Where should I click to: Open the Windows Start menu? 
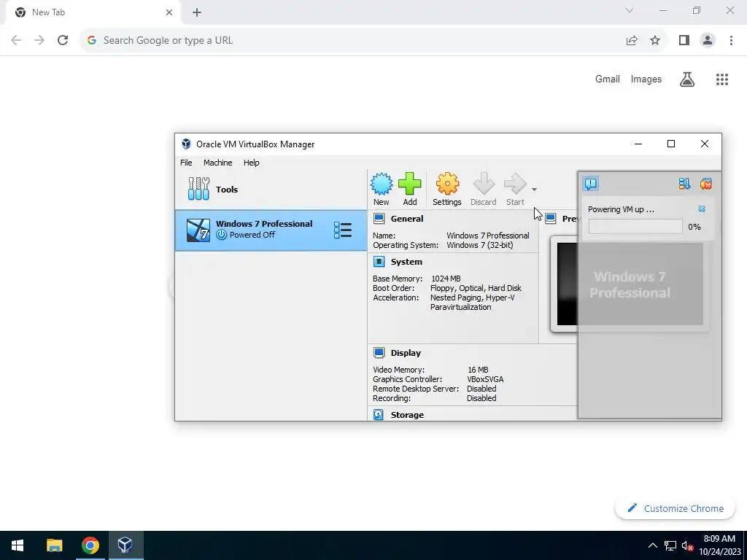point(18,545)
